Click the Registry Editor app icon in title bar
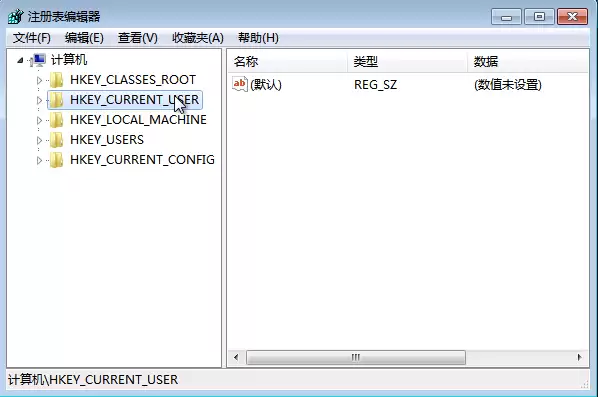 pyautogui.click(x=16, y=16)
